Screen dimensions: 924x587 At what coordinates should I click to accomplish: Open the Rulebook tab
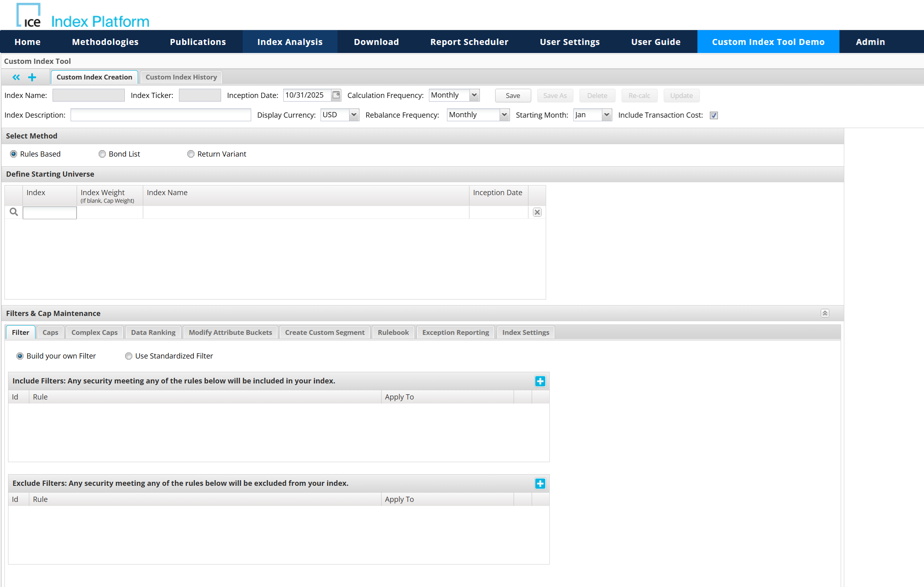click(393, 332)
